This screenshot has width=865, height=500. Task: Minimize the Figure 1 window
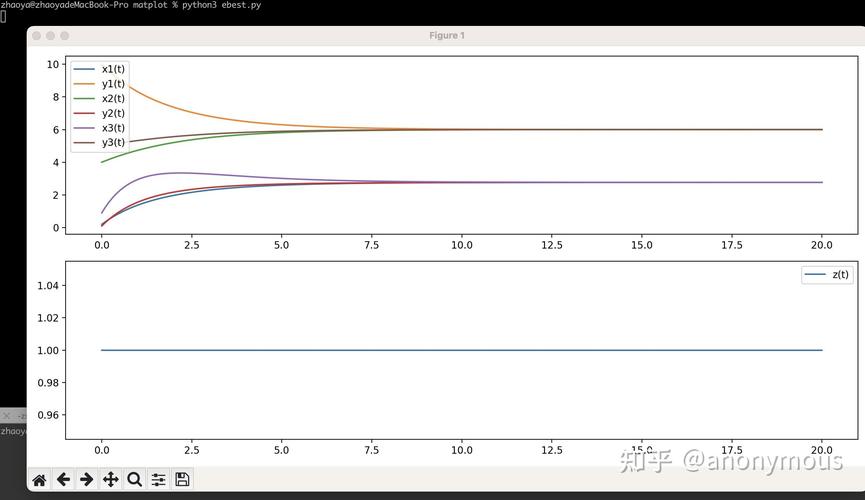tap(51, 36)
